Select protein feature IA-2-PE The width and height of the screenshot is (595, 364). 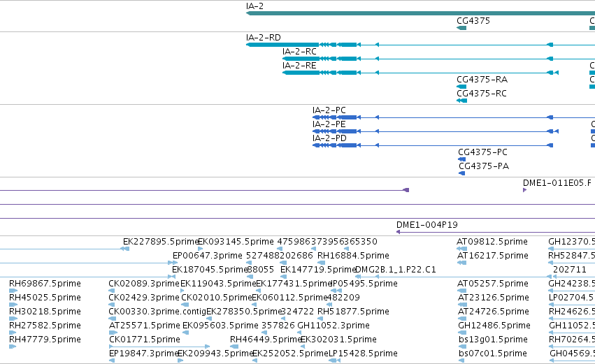click(329, 124)
